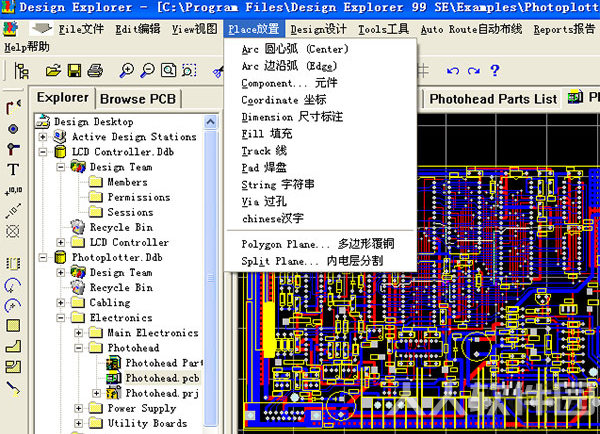The height and width of the screenshot is (434, 600).
Task: Select the Sessions folder
Action: 130,212
